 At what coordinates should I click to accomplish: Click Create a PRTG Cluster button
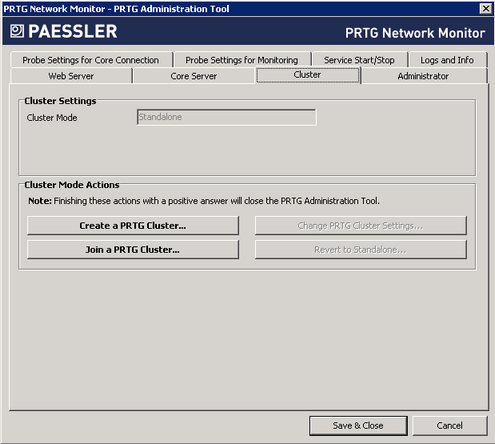(x=133, y=226)
